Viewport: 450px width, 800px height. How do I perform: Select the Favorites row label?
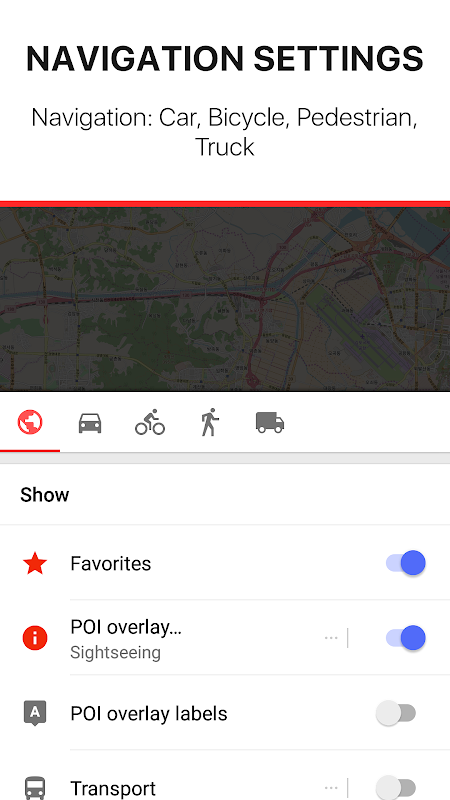(x=111, y=563)
